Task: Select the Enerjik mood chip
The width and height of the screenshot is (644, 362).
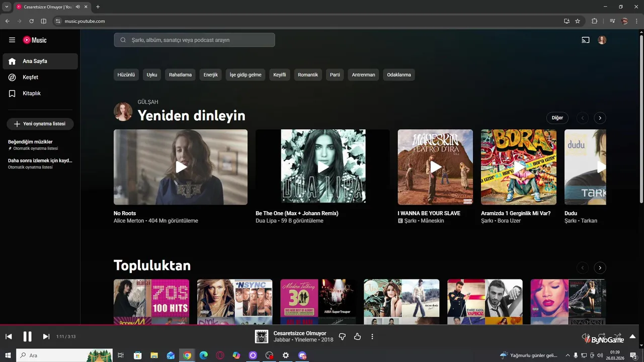Action: [x=210, y=75]
